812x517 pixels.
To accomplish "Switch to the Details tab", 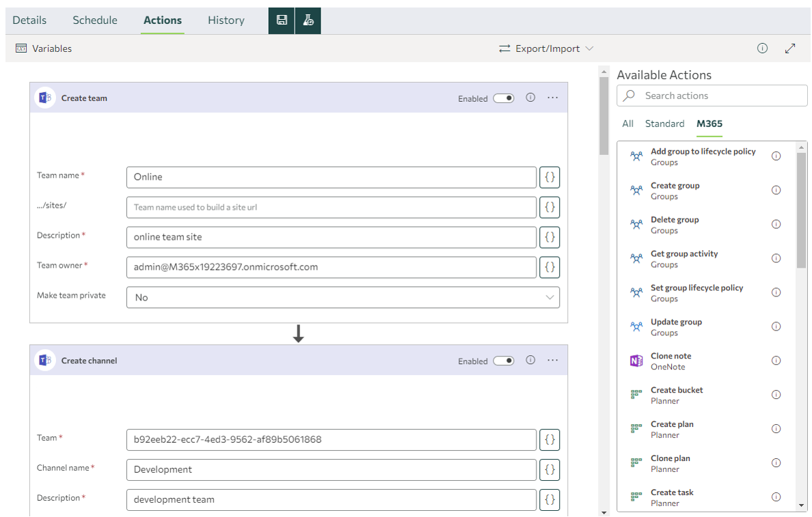I will [x=29, y=20].
